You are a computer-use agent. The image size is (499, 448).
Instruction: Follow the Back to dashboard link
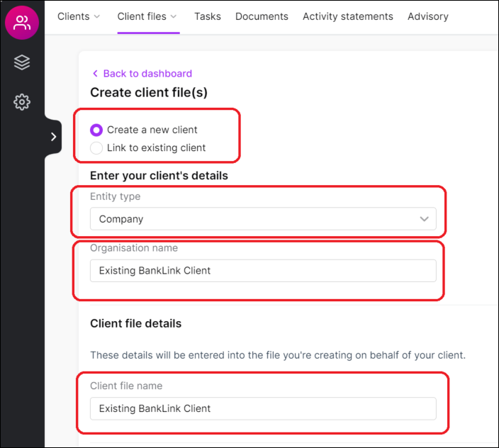pyautogui.click(x=147, y=74)
